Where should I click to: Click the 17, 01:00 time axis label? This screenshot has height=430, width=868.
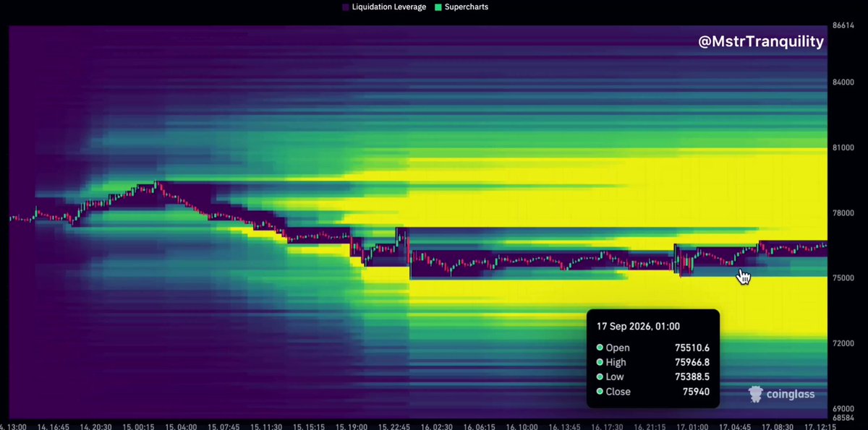pos(692,426)
